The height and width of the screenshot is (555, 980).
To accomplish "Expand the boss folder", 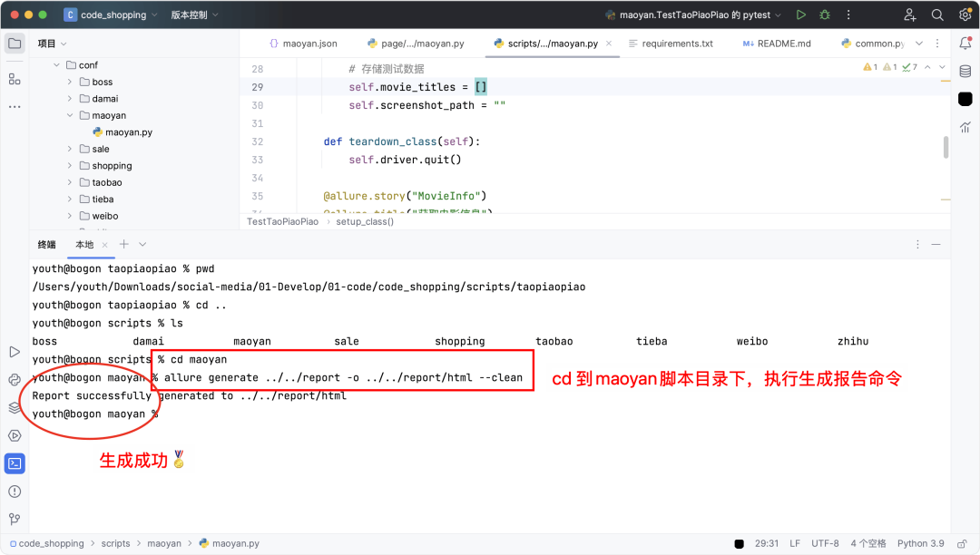I will (69, 82).
